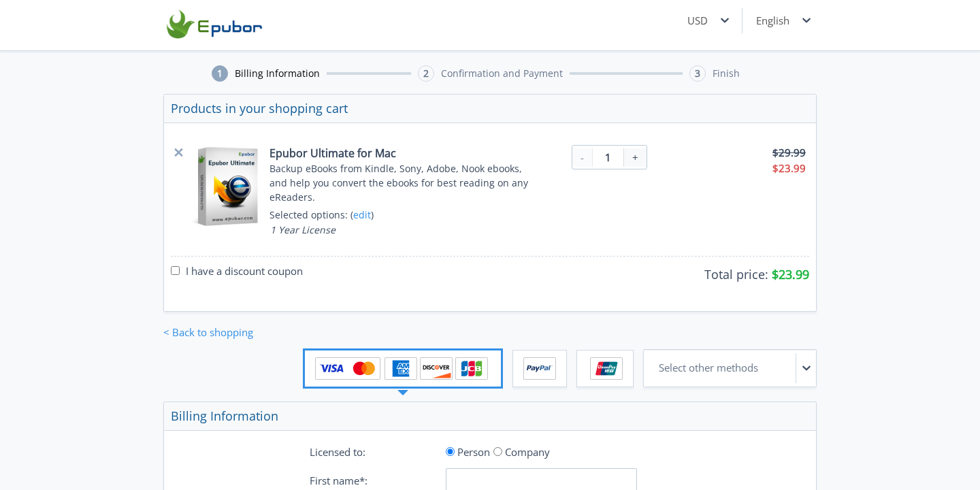Viewport: 980px width, 490px height.
Task: Select the Visa payment icon
Action: [331, 368]
